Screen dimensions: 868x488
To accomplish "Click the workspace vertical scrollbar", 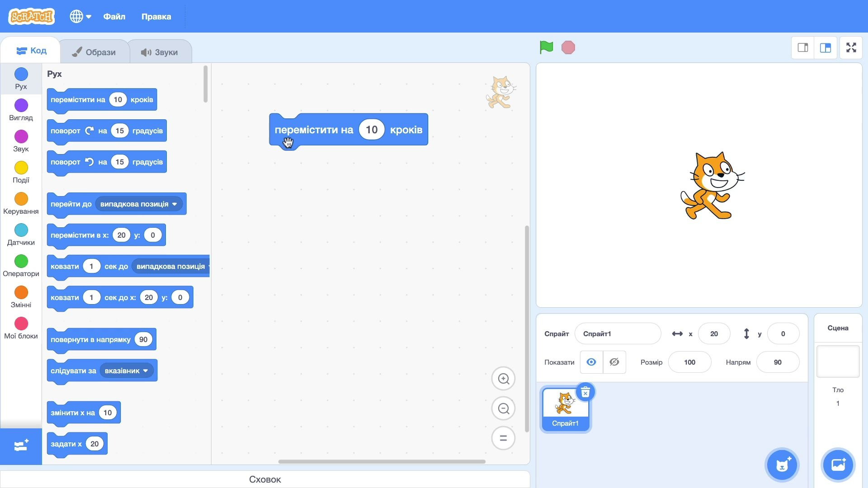I will [527, 328].
